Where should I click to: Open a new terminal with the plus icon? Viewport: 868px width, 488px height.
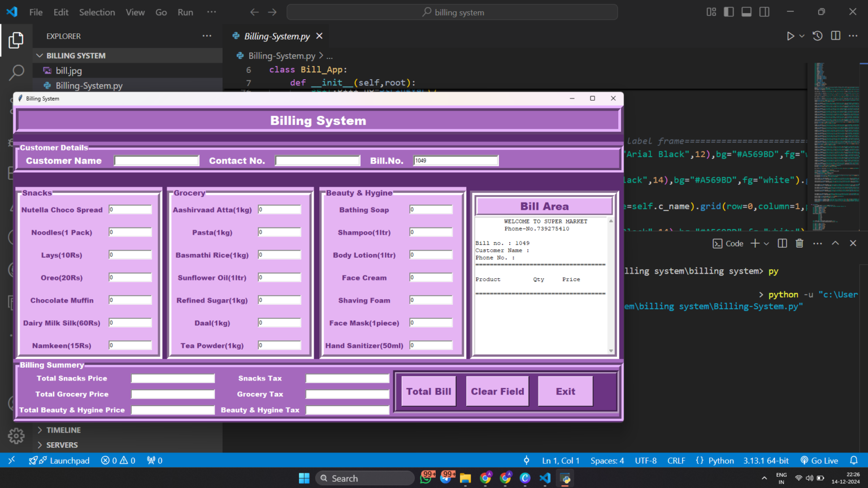coord(754,243)
